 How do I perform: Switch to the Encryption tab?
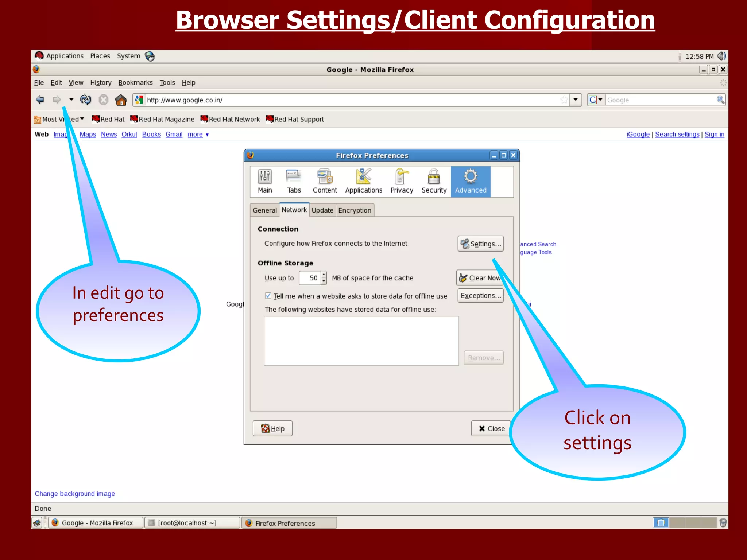pyautogui.click(x=355, y=210)
